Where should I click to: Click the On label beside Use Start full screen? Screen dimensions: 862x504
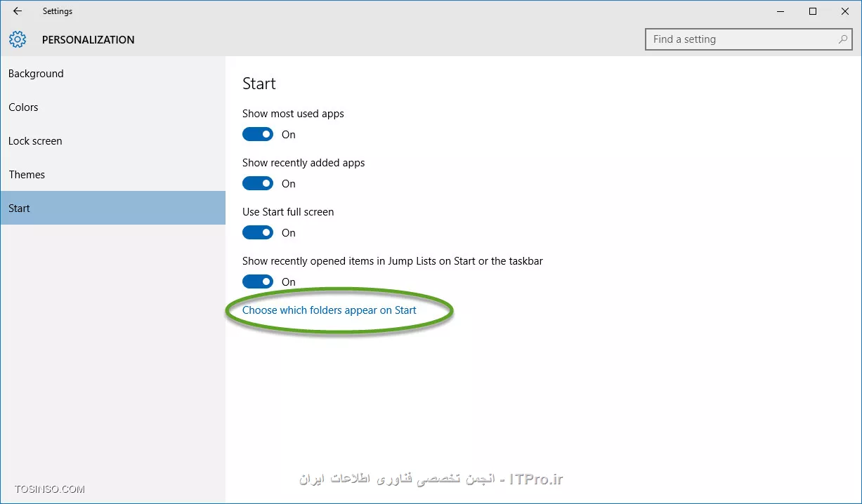point(288,232)
